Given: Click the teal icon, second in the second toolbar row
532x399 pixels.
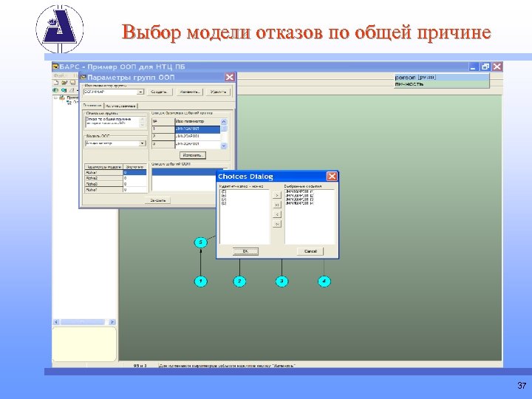Looking at the screenshot, I should point(64,90).
